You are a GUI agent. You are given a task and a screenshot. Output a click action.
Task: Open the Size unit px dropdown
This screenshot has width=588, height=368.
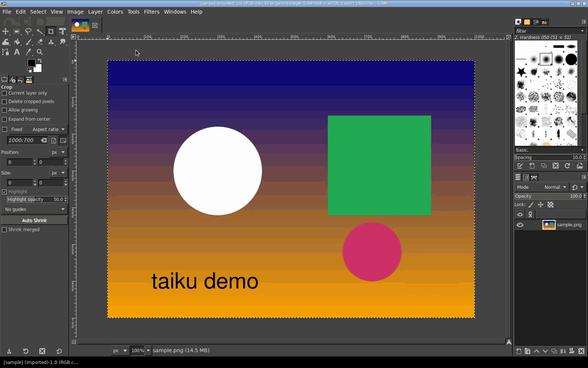coord(58,173)
